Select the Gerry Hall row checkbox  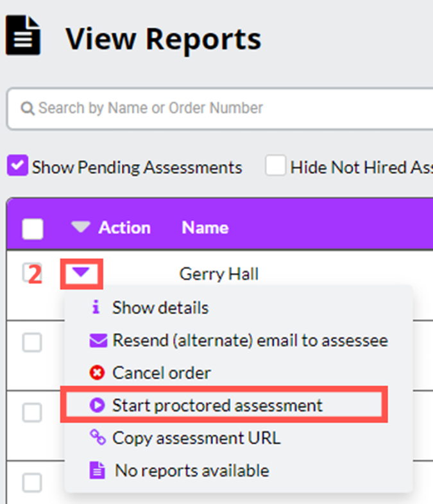[x=31, y=273]
